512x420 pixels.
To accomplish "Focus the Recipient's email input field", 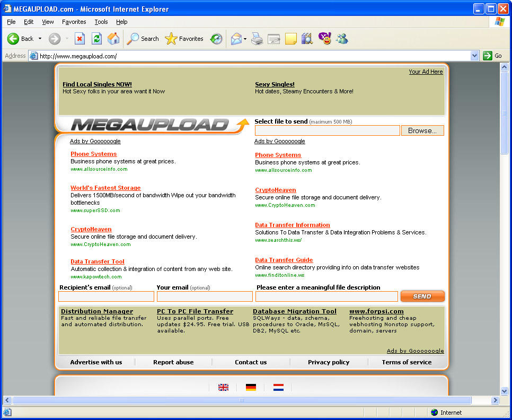I will pyautogui.click(x=106, y=296).
